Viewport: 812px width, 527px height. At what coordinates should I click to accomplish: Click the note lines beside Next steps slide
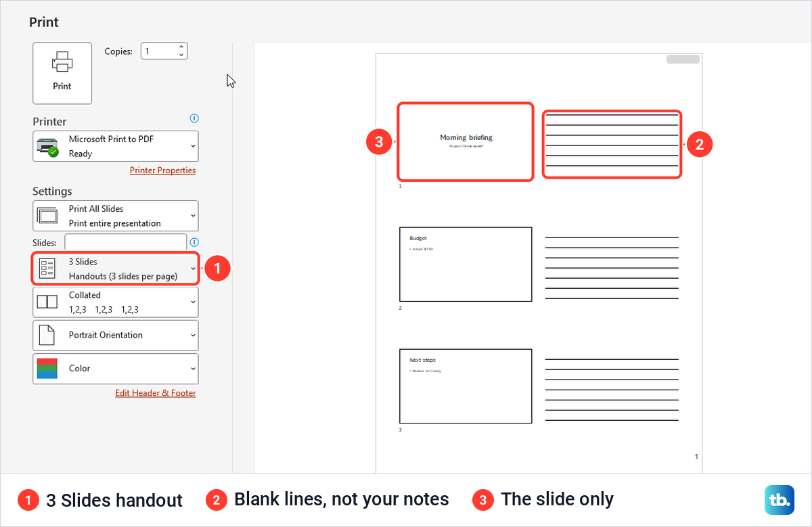click(x=612, y=390)
